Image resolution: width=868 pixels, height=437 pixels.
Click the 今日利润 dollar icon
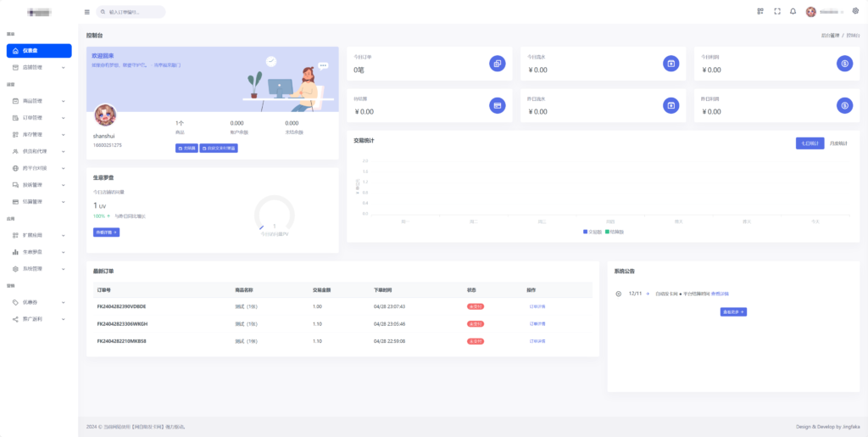pos(844,63)
